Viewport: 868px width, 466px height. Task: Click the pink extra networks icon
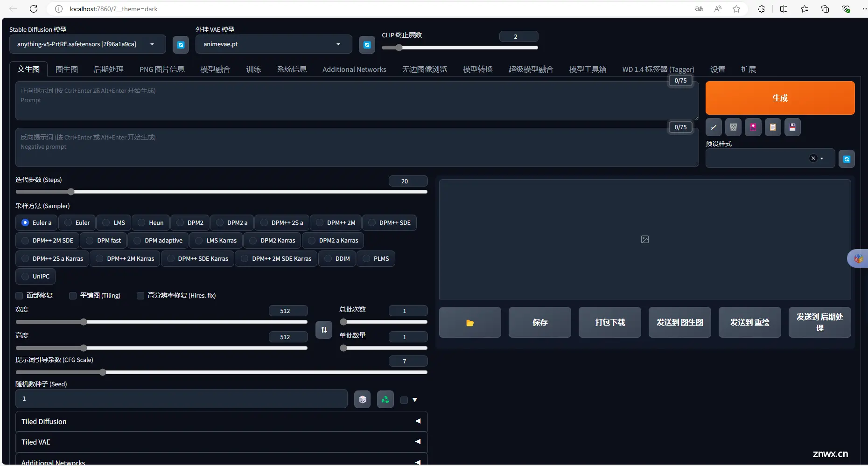753,127
